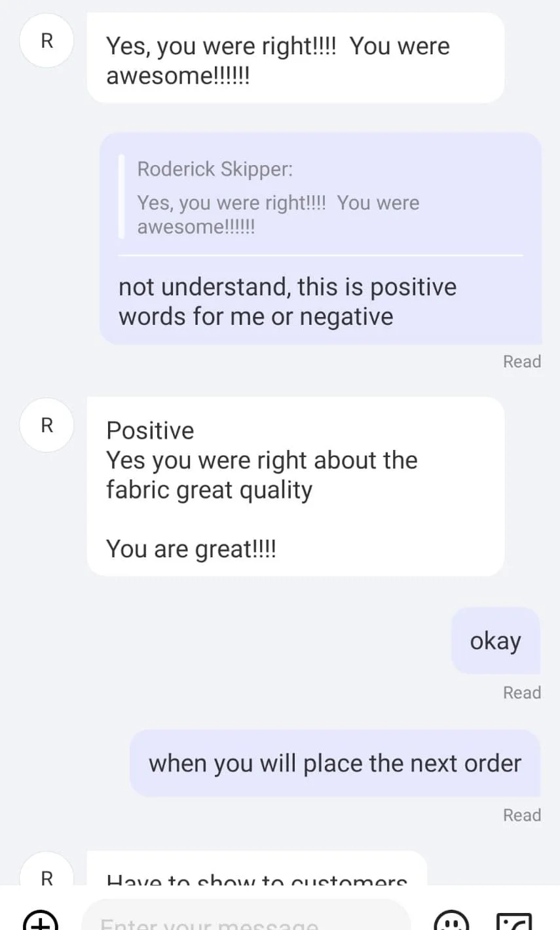The image size is (560, 930).
Task: Tap 'when you will place the next order' message
Action: pyautogui.click(x=335, y=763)
